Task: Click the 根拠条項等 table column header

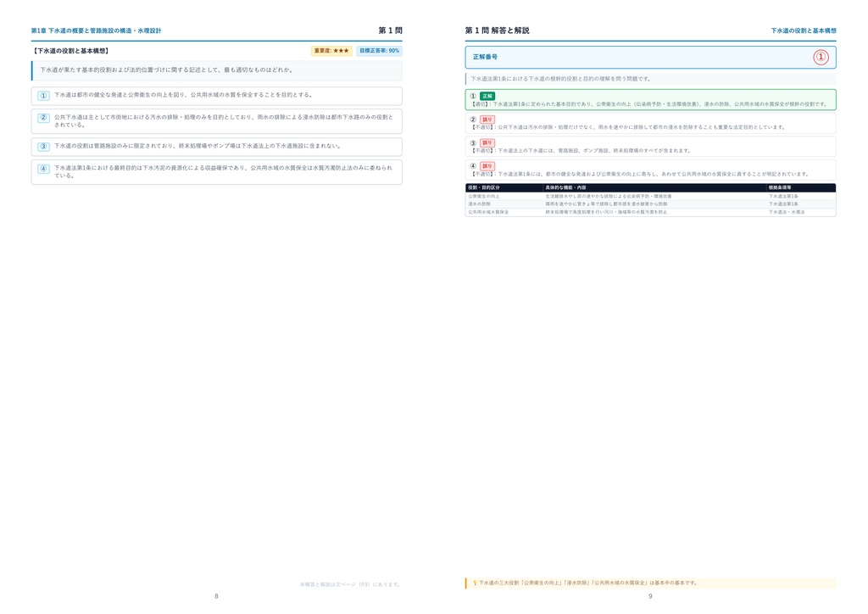Action: coord(780,187)
